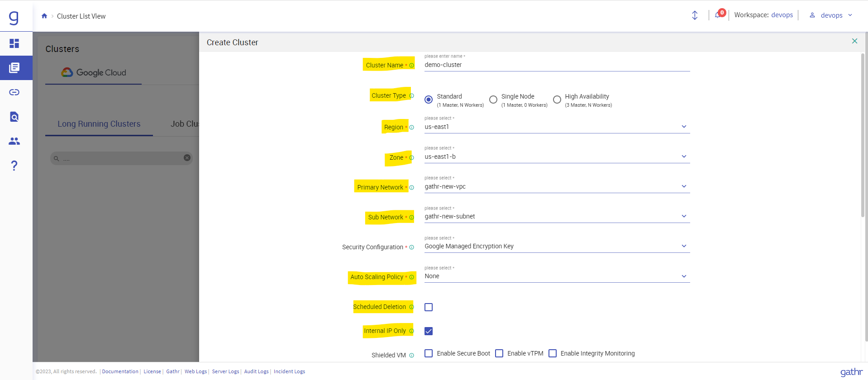Select the High Availability radio button
This screenshot has height=380, width=868.
tap(557, 100)
